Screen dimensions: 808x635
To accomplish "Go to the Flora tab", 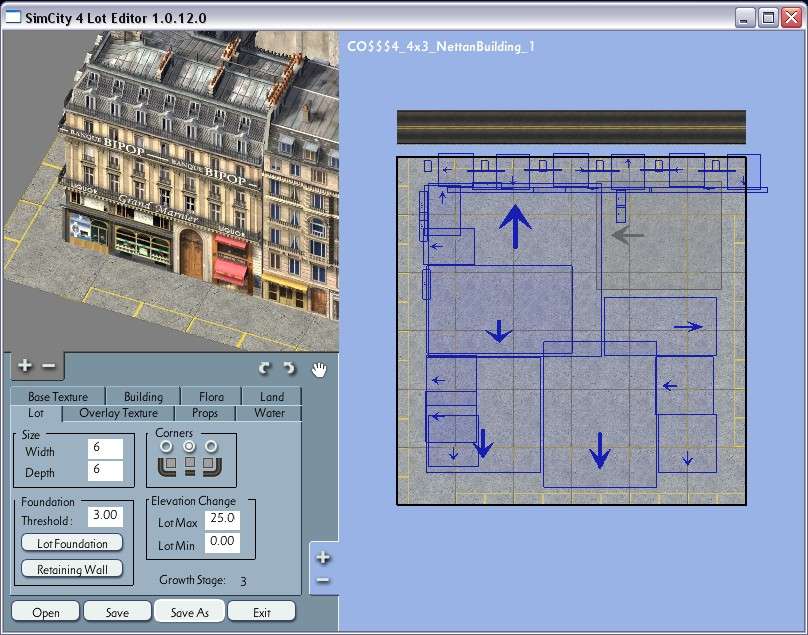I will [211, 396].
